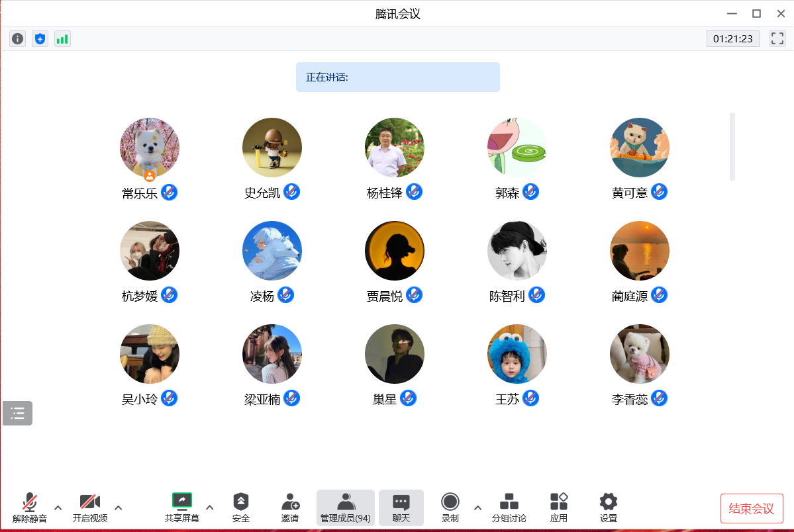The height and width of the screenshot is (532, 794).
Task: Open the Security (安全) menu
Action: 241,508
